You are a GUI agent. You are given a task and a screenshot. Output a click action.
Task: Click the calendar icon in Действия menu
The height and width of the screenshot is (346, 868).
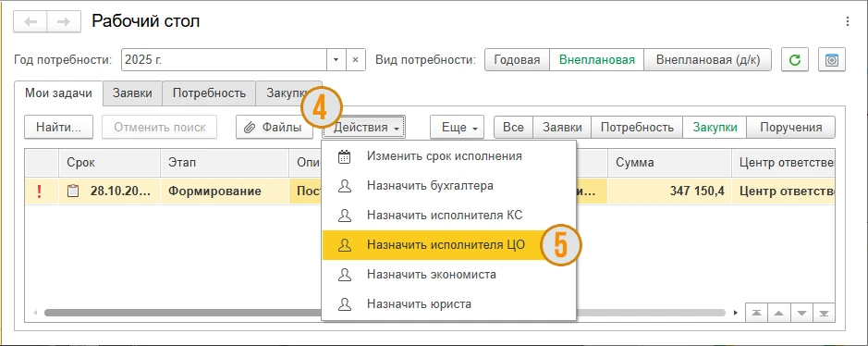tap(345, 156)
